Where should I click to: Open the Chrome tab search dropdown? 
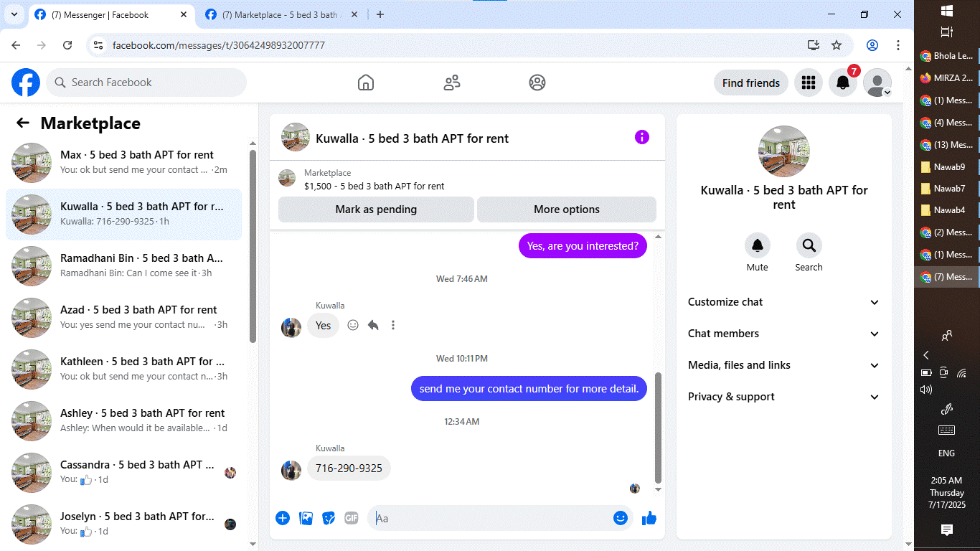pyautogui.click(x=14, y=14)
